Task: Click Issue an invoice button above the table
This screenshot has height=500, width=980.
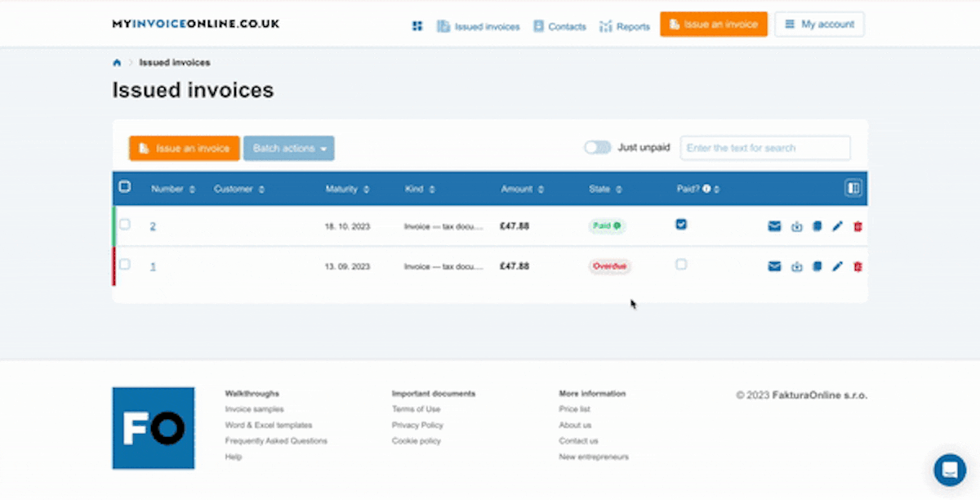Action: (185, 148)
